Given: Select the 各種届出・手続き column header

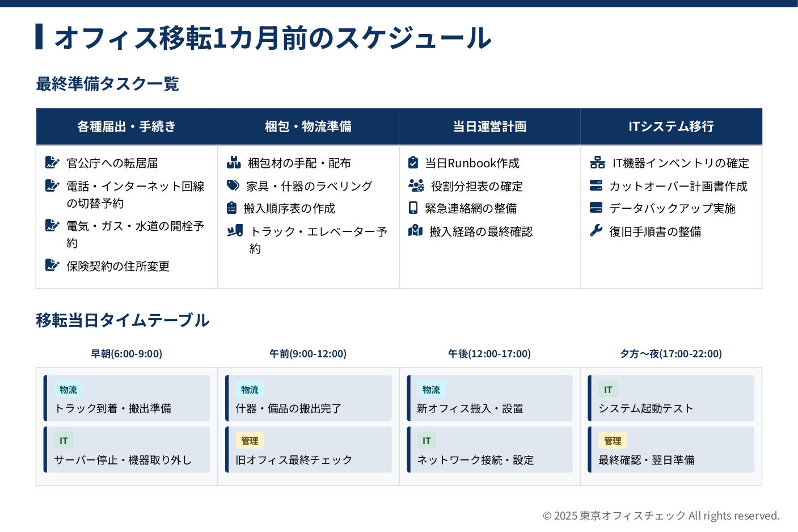Looking at the screenshot, I should click(126, 126).
